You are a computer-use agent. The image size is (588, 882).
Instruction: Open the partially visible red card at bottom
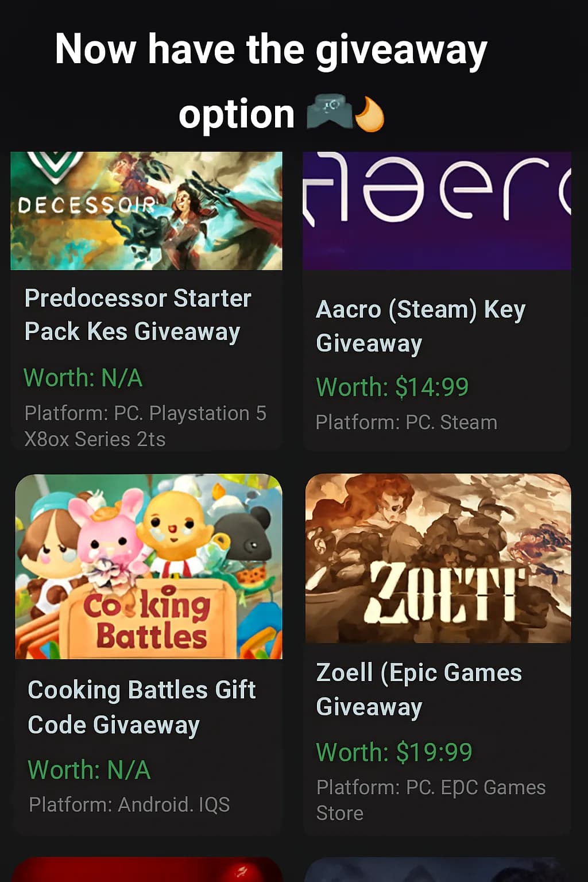[x=147, y=869]
